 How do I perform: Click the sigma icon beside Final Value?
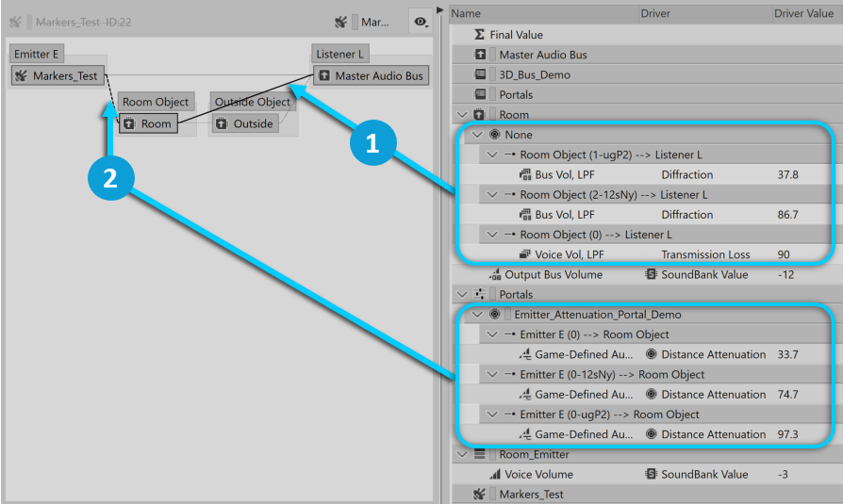pyautogui.click(x=479, y=35)
